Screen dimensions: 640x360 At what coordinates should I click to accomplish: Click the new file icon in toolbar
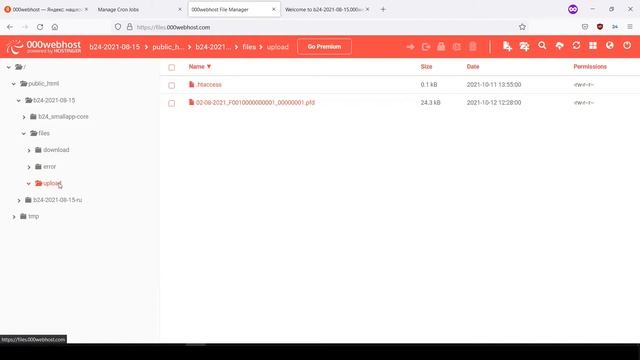[507, 46]
